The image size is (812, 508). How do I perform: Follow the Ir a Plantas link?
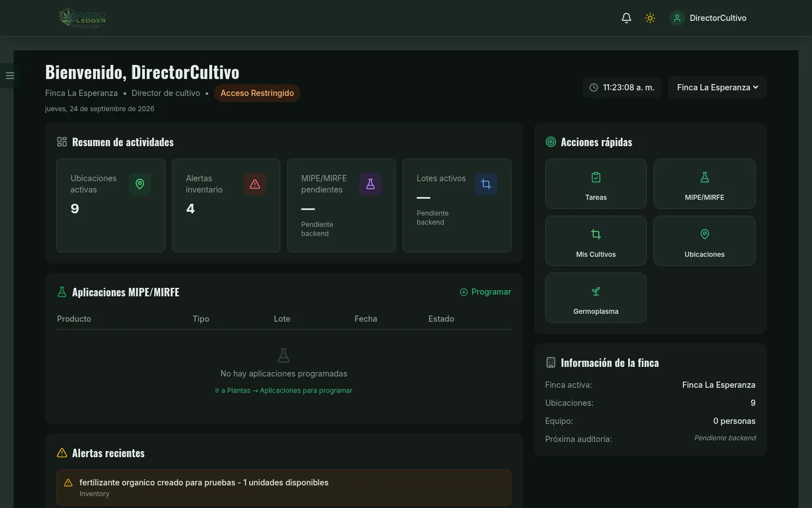284,391
